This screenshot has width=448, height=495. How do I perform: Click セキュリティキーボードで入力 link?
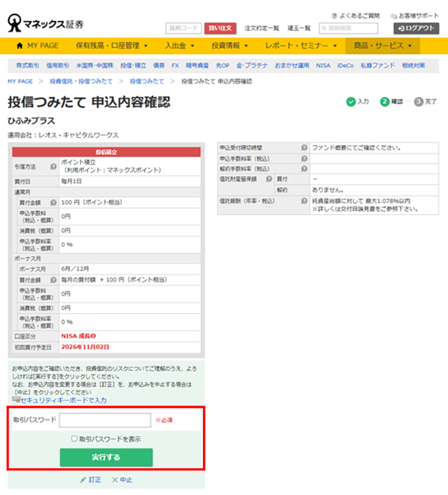point(63,400)
